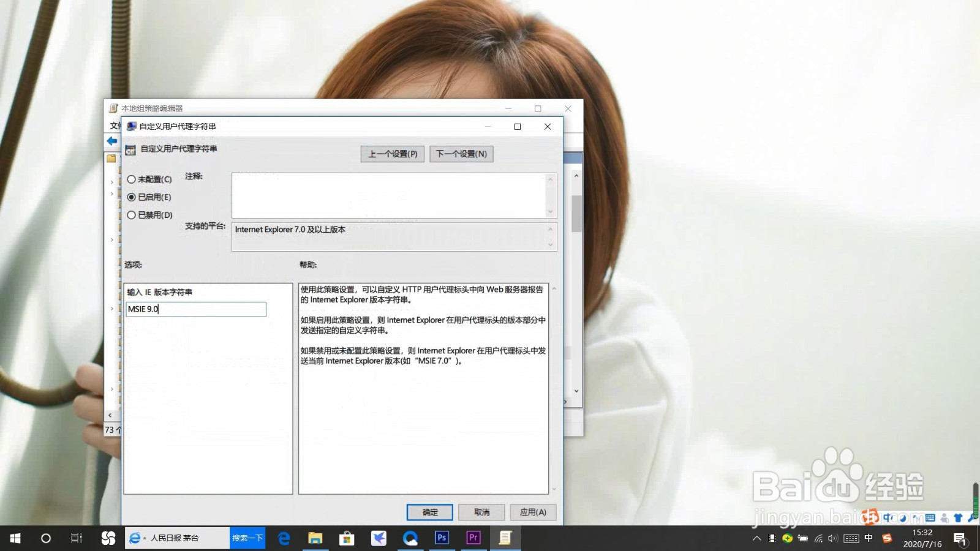Expand the tree chevron beside the input row
The image size is (980, 551).
[x=111, y=309]
